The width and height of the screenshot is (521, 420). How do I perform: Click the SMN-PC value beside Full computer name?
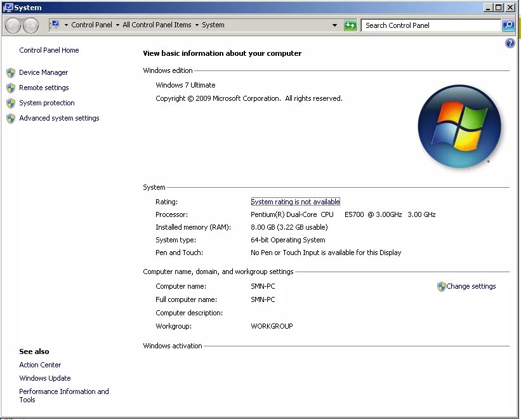coord(263,299)
